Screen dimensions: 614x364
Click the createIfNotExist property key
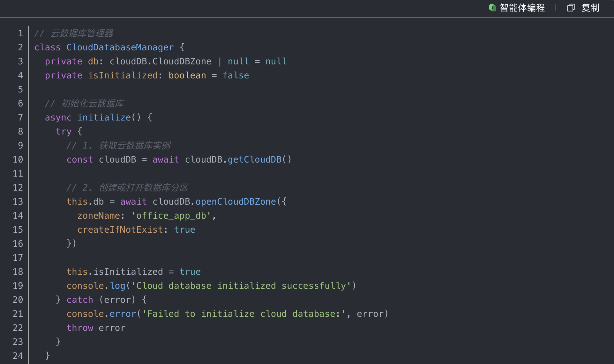click(120, 230)
